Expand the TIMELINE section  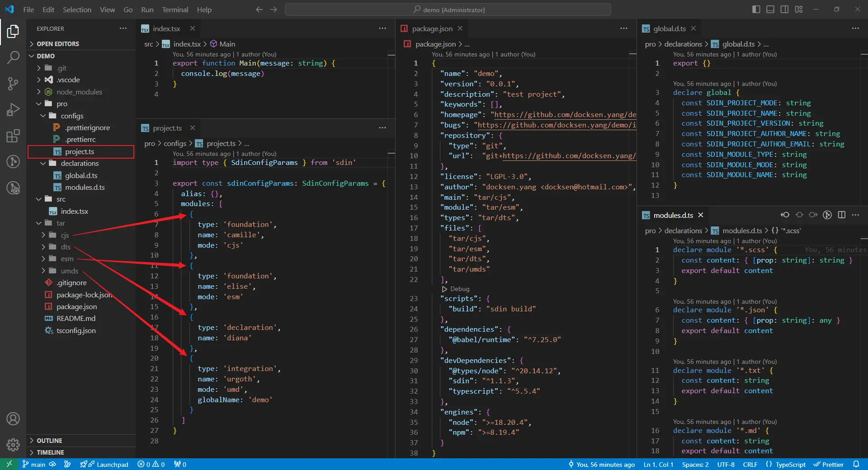81,452
